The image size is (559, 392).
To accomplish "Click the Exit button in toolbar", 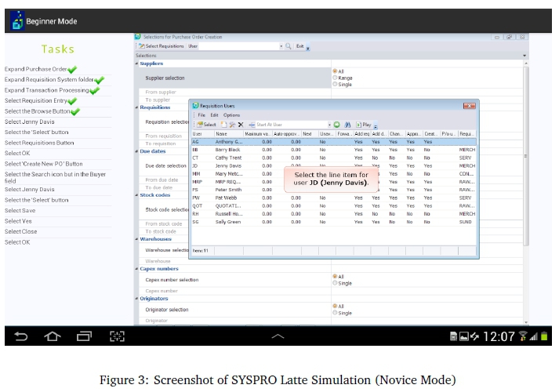I will point(299,46).
